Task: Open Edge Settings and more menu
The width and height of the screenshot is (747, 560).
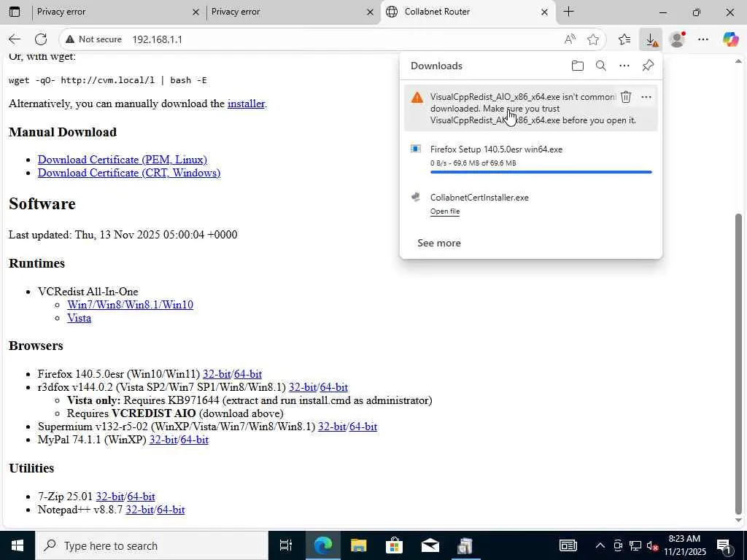Action: [x=703, y=39]
